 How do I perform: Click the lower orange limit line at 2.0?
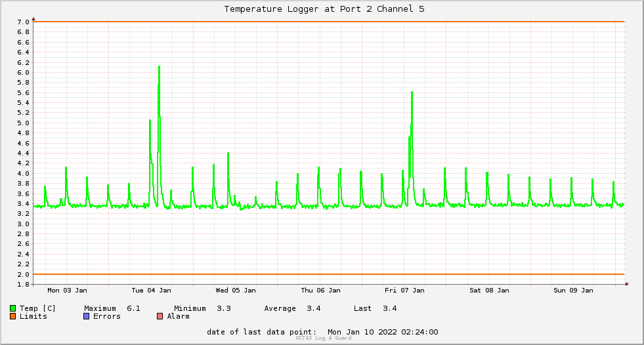coord(329,274)
